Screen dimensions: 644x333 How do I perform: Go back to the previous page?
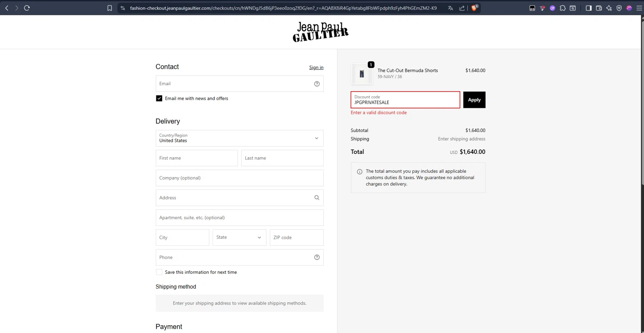tap(7, 8)
